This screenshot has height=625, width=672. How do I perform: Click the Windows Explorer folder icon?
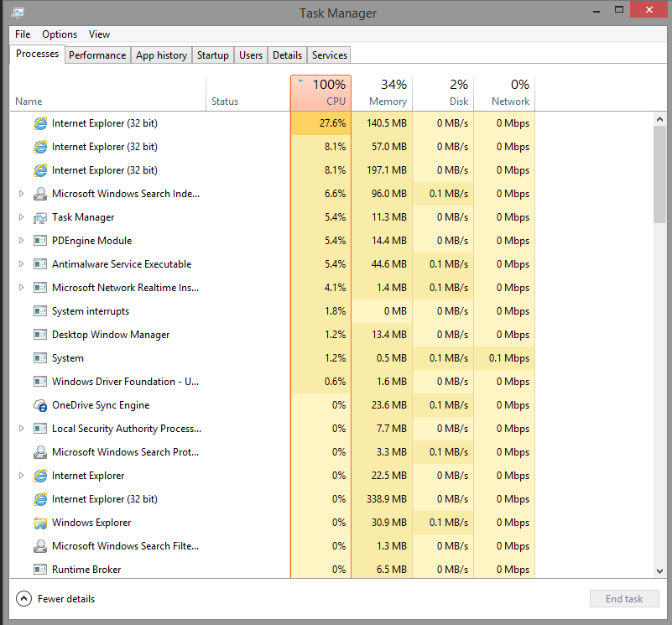tap(40, 523)
